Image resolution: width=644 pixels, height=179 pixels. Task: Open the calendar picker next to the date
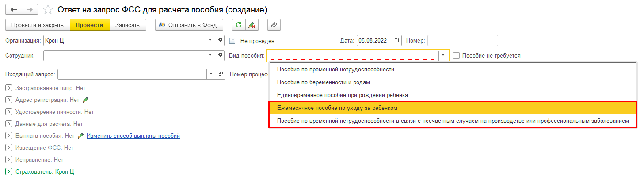[397, 40]
